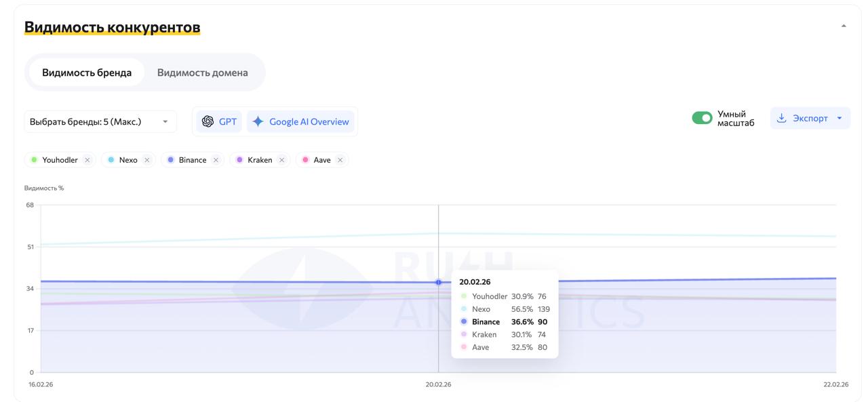Click the Google AI Overview button label
Image resolution: width=868 pixels, height=402 pixels.
point(309,122)
